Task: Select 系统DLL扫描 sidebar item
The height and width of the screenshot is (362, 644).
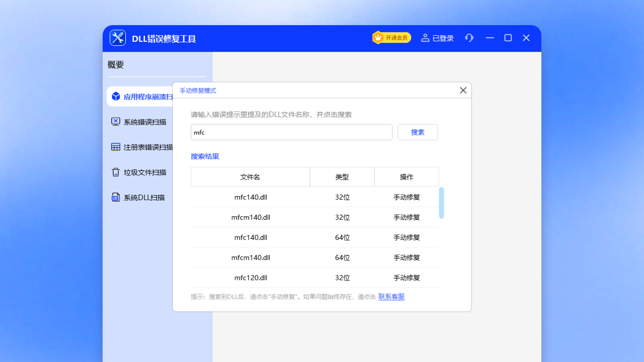Action: tap(139, 197)
